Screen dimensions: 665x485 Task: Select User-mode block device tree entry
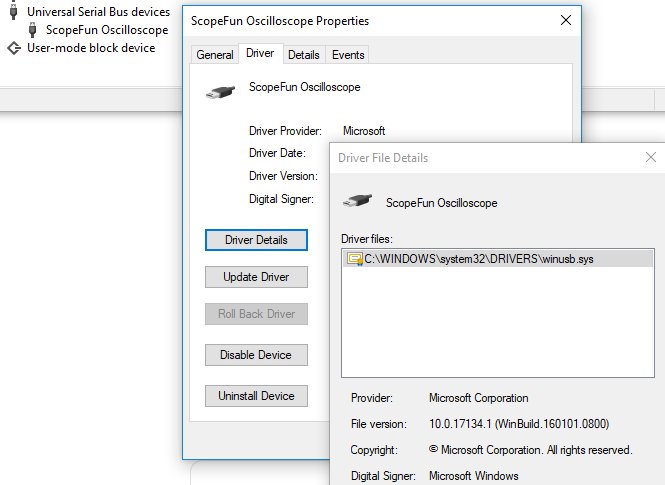coord(91,48)
